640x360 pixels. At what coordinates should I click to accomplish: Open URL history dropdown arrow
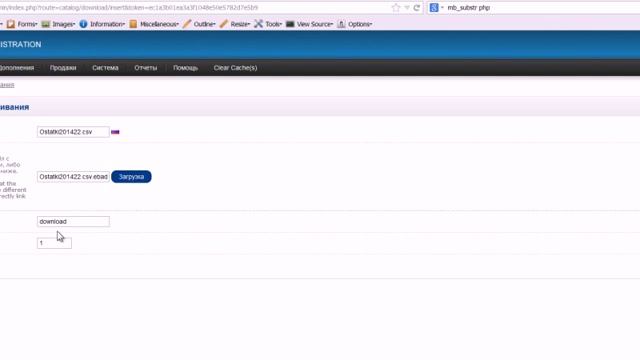407,7
